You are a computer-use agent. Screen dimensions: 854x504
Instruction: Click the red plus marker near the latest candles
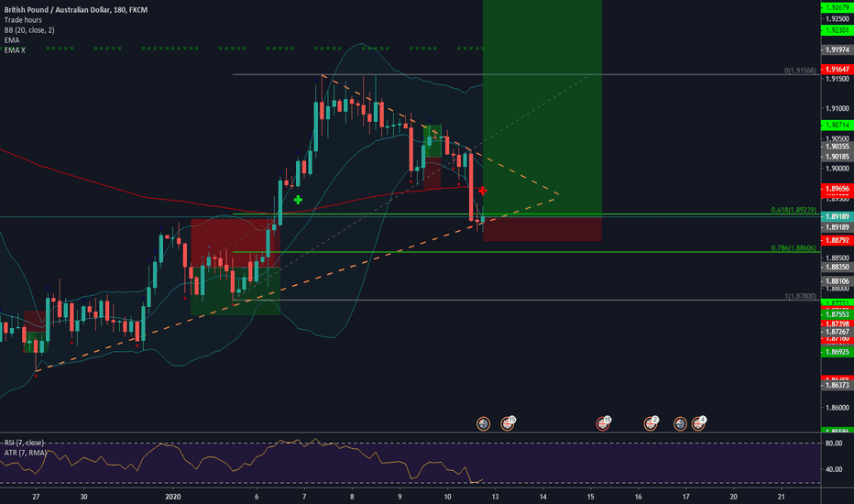coord(483,191)
